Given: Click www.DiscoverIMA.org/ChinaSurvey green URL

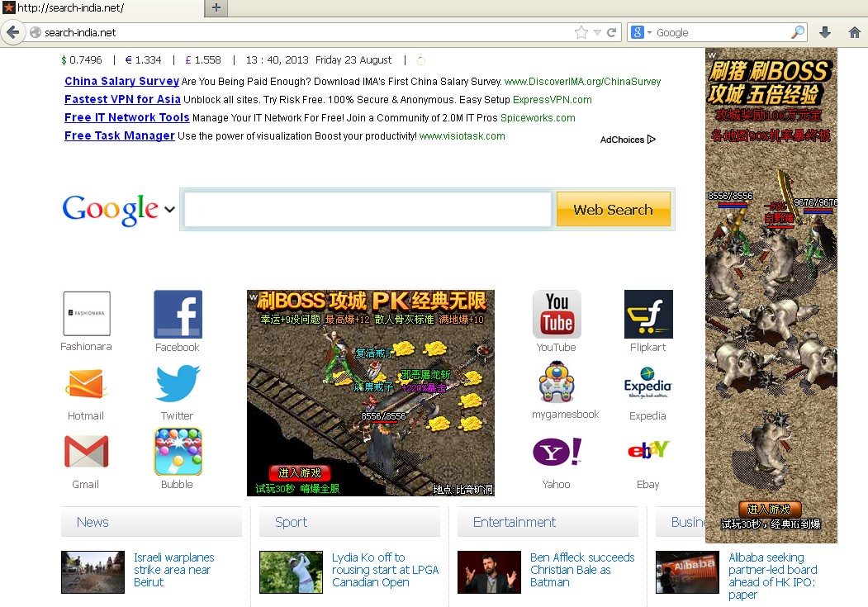Looking at the screenshot, I should [x=582, y=81].
